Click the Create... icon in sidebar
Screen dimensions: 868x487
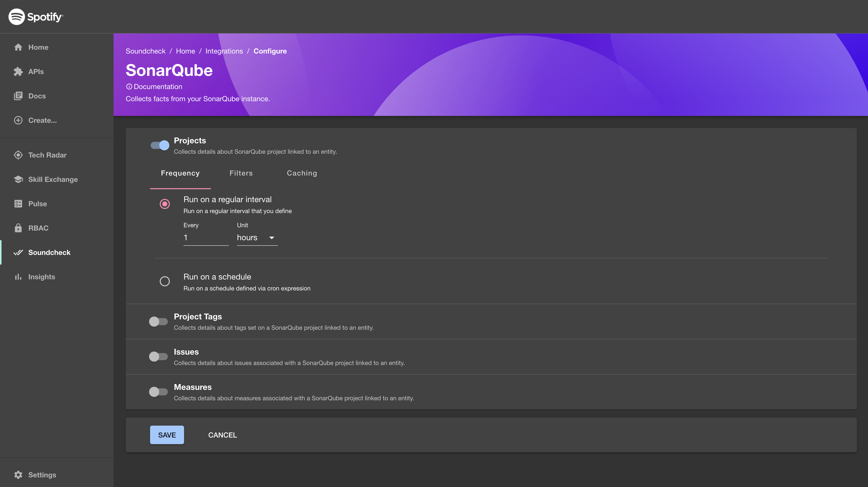pos(17,119)
